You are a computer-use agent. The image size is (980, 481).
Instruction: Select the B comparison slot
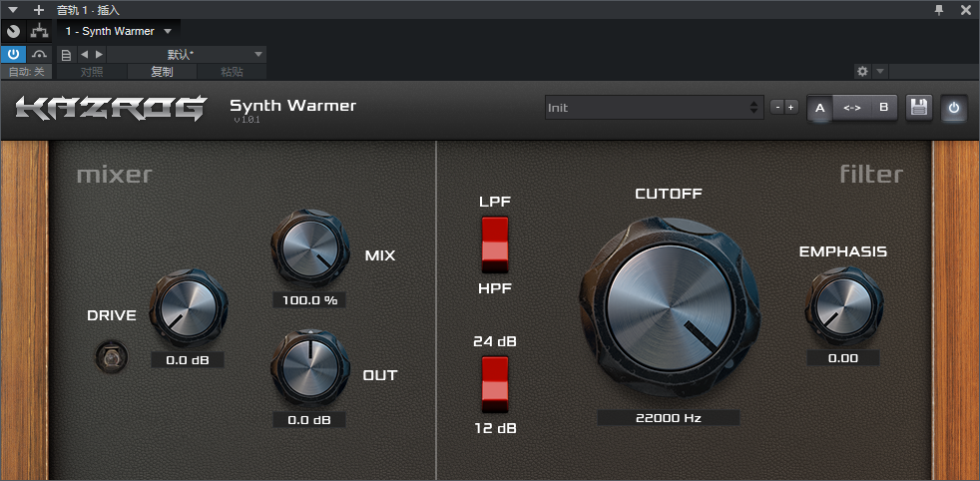pos(884,108)
